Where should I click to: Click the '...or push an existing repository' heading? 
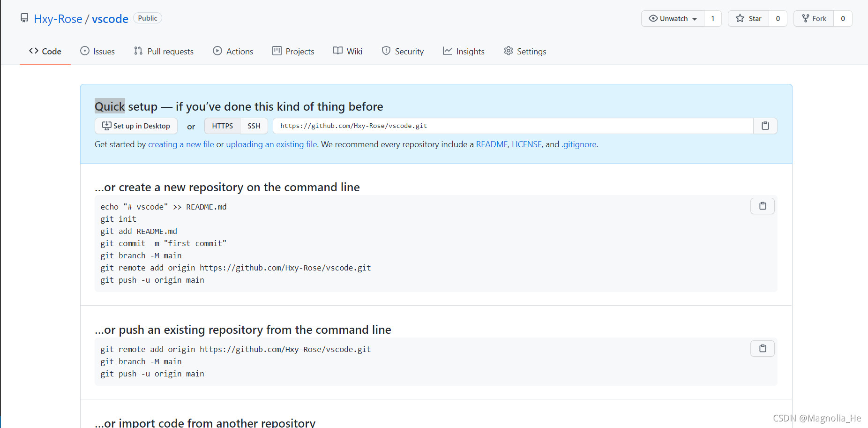[x=243, y=330]
